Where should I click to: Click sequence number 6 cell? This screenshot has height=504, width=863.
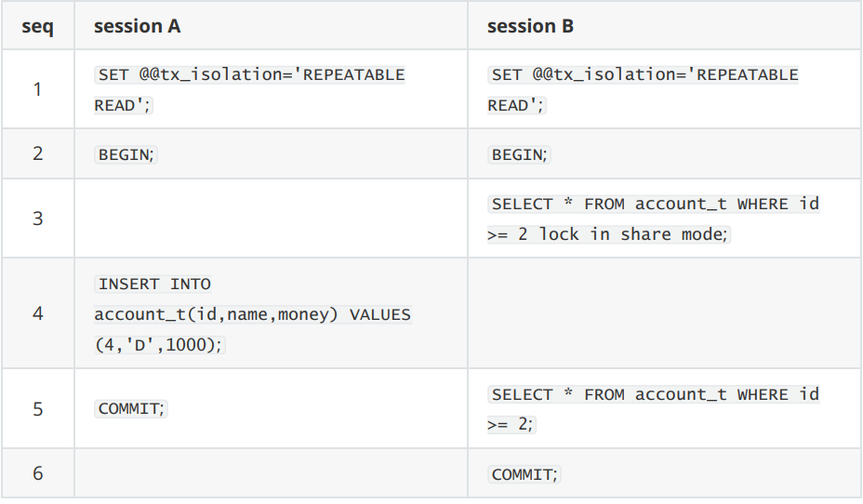coord(37,473)
